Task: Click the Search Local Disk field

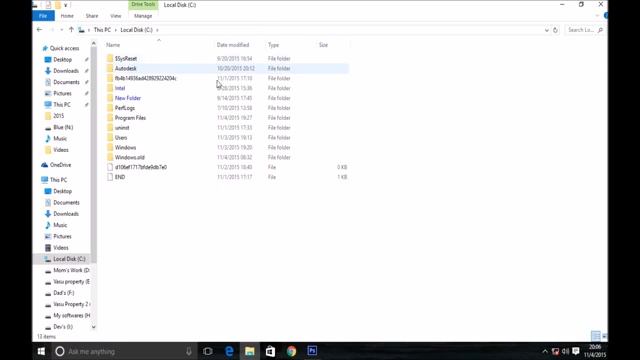Action: pyautogui.click(x=585, y=30)
